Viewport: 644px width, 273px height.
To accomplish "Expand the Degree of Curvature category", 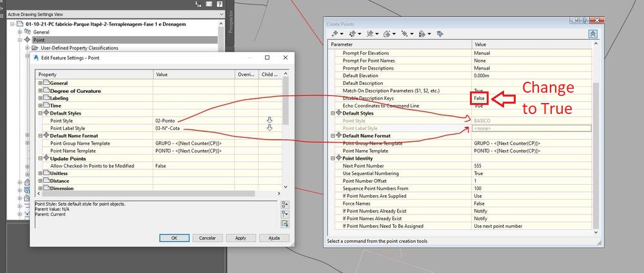I will click(x=40, y=91).
